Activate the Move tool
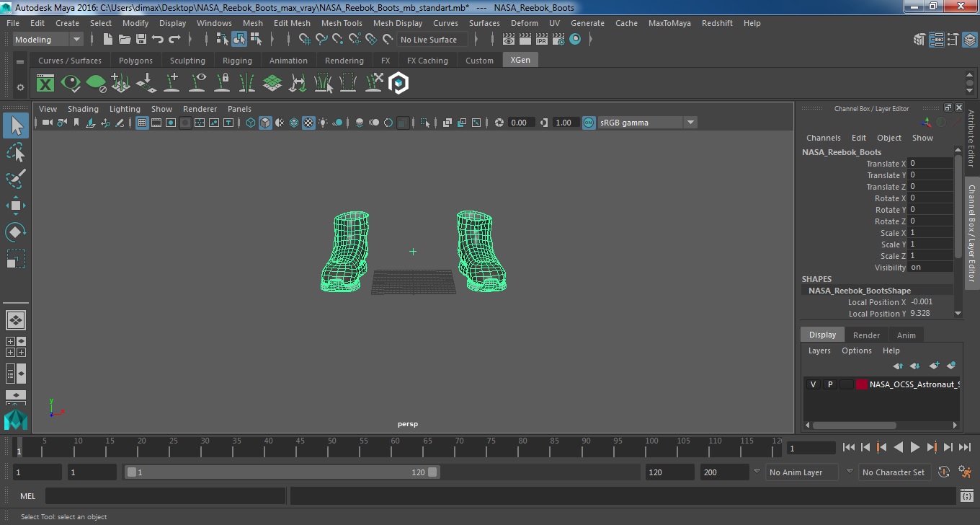This screenshot has width=980, height=525. point(16,206)
